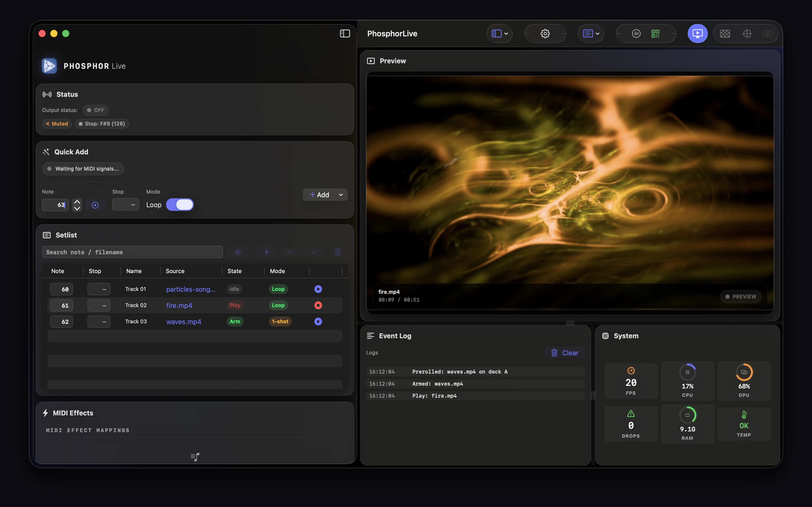The height and width of the screenshot is (507, 812).
Task: Toggle Loop mode in Quick Add
Action: (x=180, y=204)
